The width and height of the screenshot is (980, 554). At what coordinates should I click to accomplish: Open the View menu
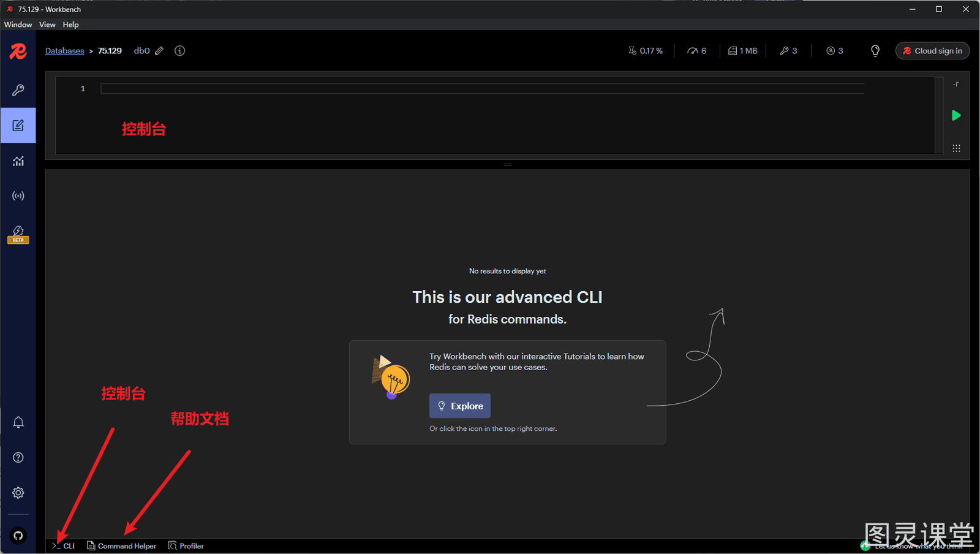[47, 25]
